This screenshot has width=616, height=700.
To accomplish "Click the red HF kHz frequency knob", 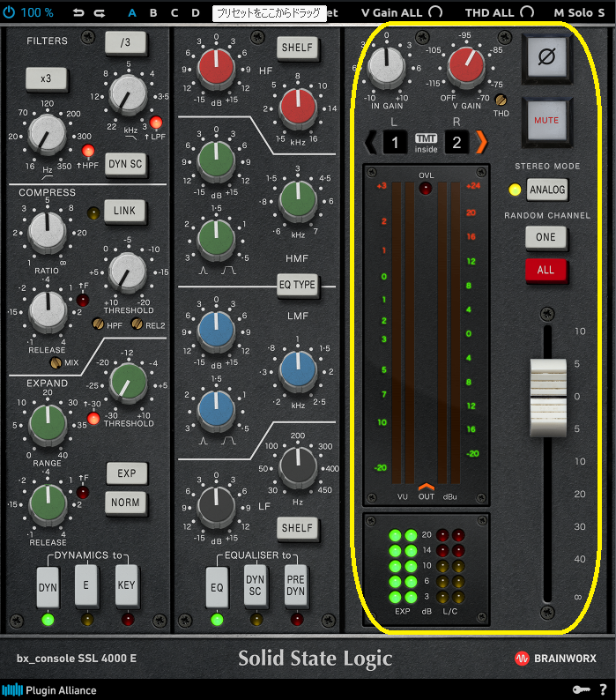I will (298, 108).
